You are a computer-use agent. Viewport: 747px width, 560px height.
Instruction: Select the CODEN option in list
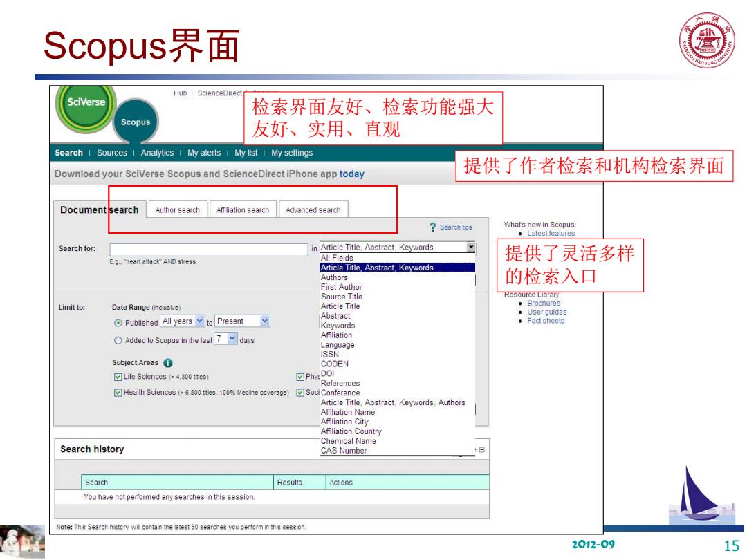coord(335,364)
